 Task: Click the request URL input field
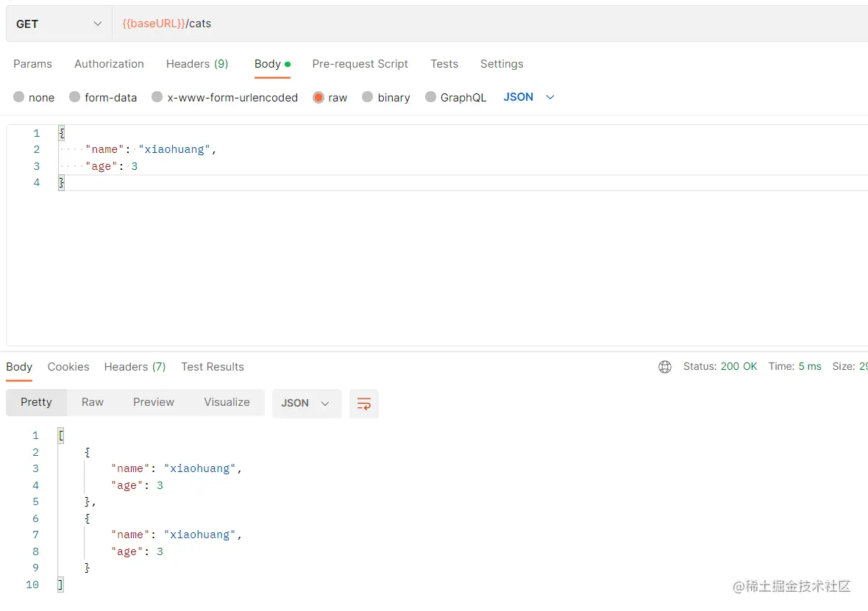click(485, 24)
